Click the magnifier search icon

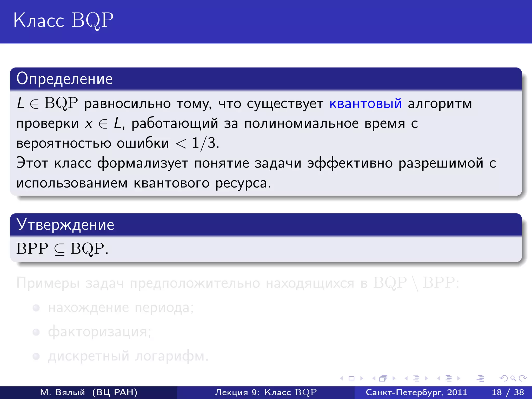point(513,378)
